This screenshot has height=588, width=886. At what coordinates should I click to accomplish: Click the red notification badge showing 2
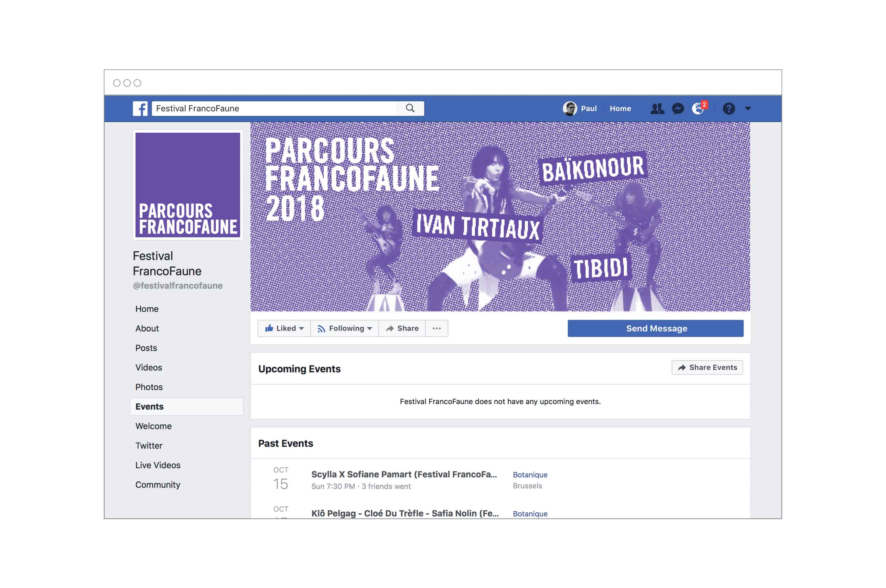tap(704, 105)
